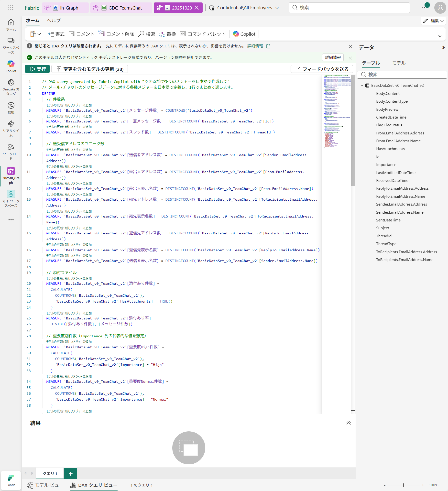Click 書式 format query toolbar button
This screenshot has height=491, width=448.
pyautogui.click(x=56, y=34)
